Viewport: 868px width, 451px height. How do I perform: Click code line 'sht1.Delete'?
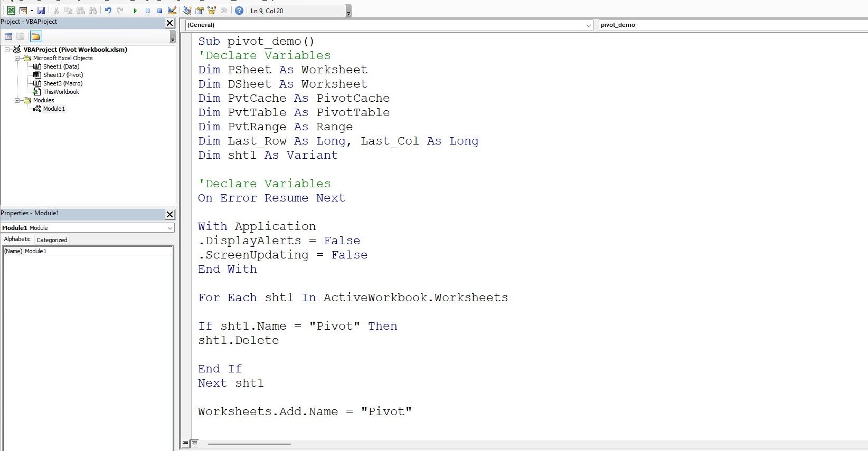pos(238,340)
